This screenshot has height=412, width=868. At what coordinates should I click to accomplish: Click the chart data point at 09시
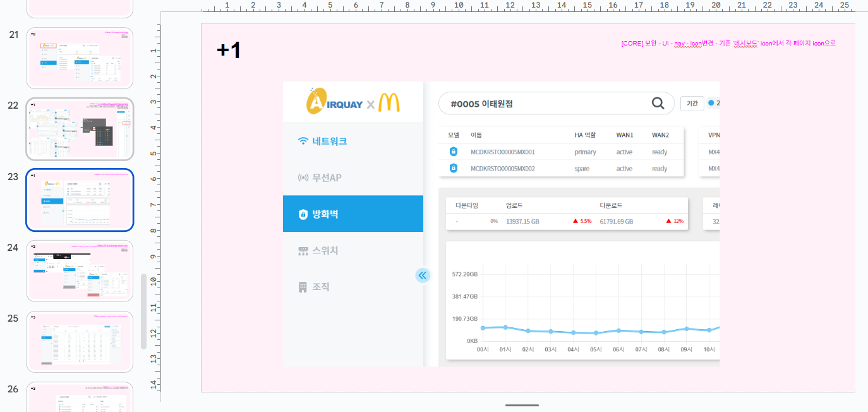(686, 329)
